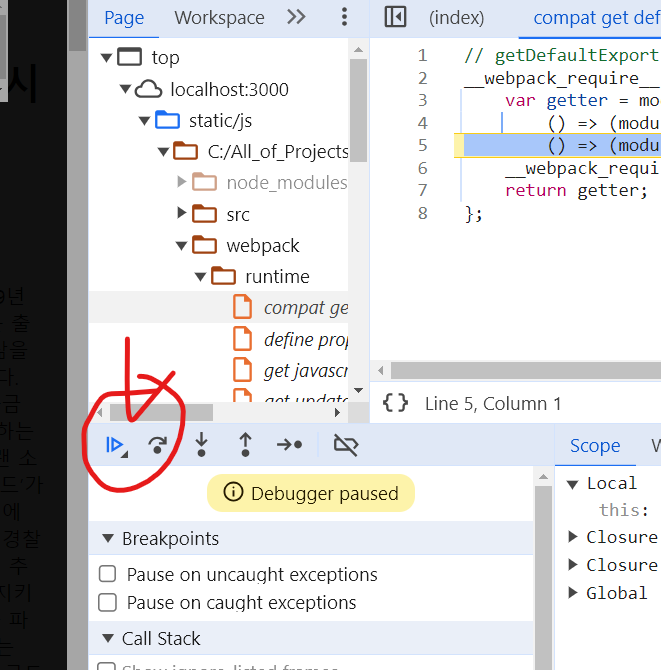The width and height of the screenshot is (661, 670).
Task: Select the compat get def file tab
Action: [597, 18]
